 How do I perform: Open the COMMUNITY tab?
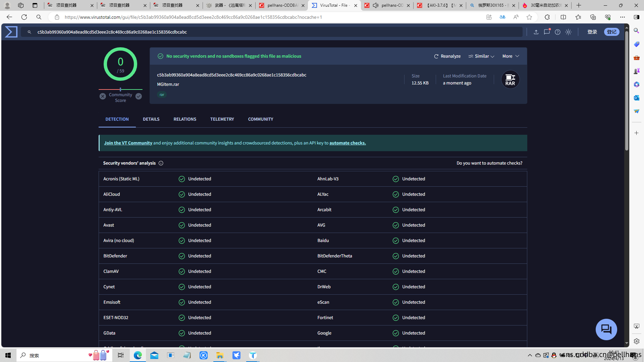(260, 119)
